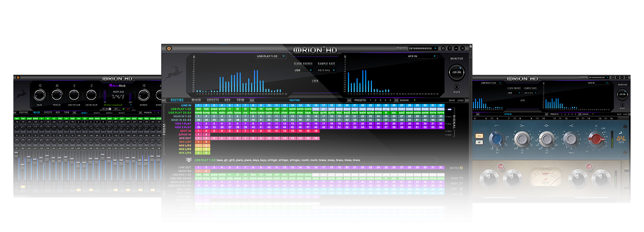Switch to MIXER tab in left window

tap(37, 112)
